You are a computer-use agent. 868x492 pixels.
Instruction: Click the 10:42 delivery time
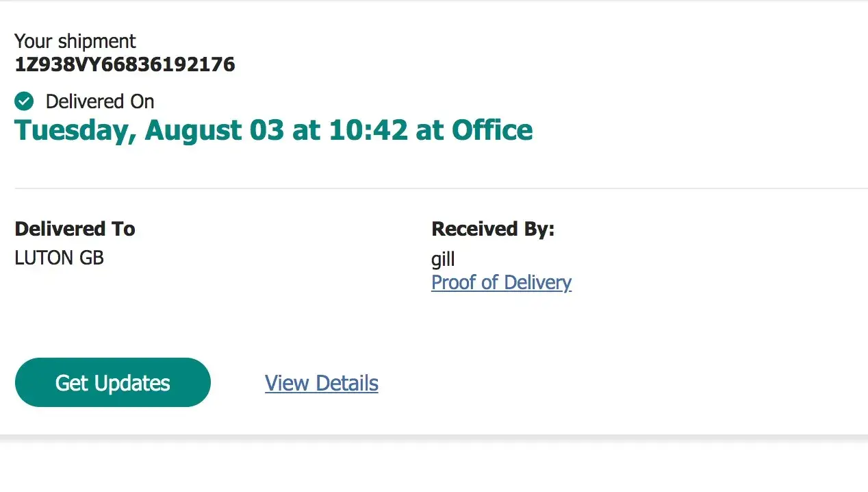pos(368,130)
